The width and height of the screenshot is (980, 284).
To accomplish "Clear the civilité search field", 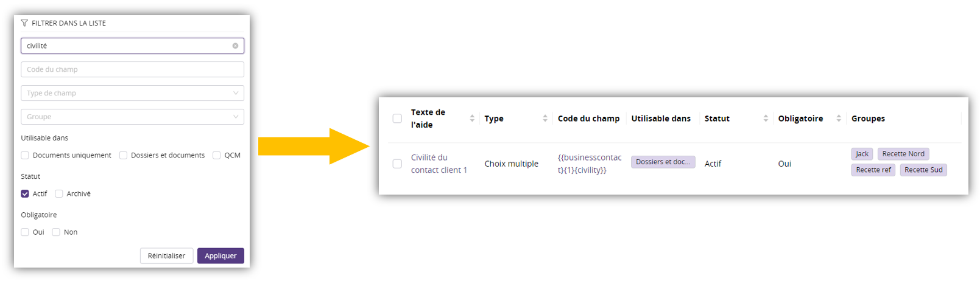I will [x=235, y=46].
